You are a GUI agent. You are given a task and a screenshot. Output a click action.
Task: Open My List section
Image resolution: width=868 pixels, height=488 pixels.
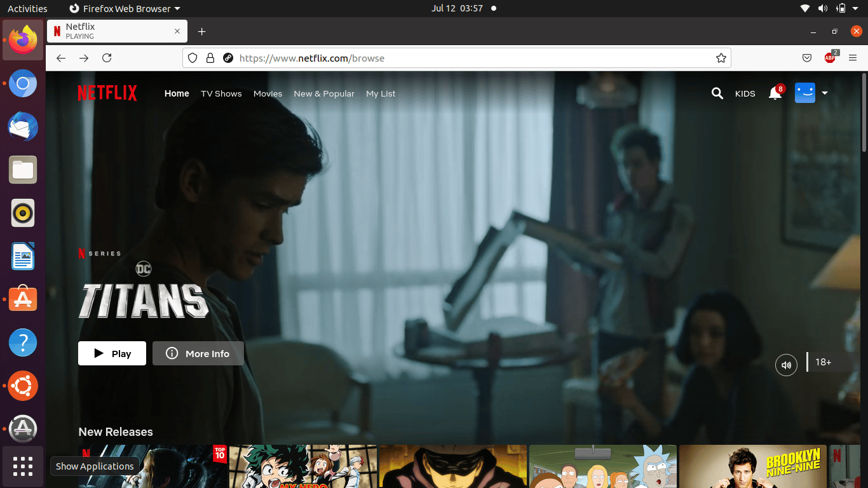click(x=381, y=93)
